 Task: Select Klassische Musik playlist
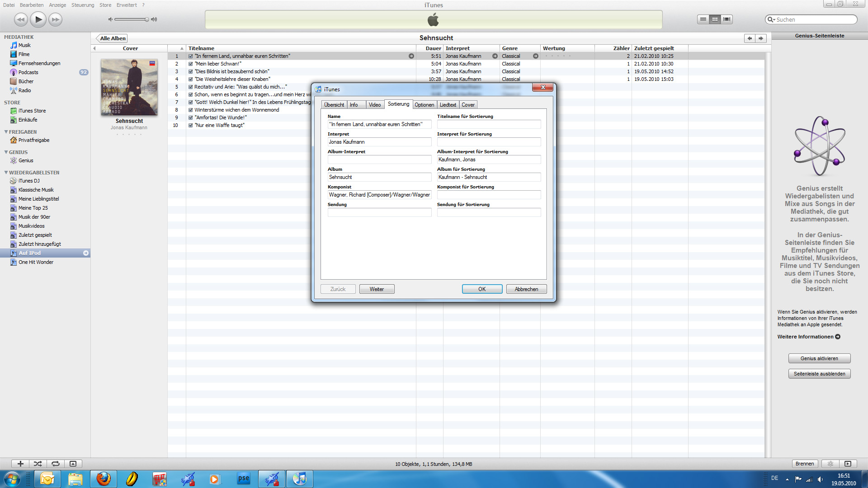pyautogui.click(x=36, y=190)
